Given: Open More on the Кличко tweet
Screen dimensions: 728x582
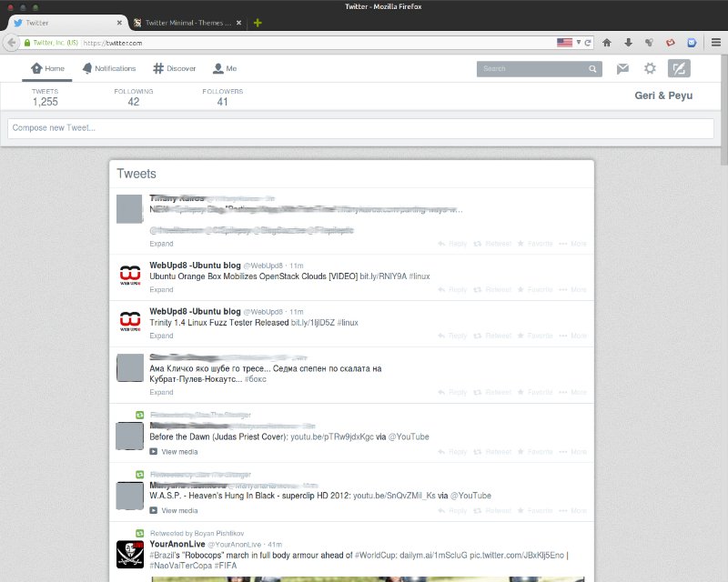Looking at the screenshot, I should (x=572, y=392).
